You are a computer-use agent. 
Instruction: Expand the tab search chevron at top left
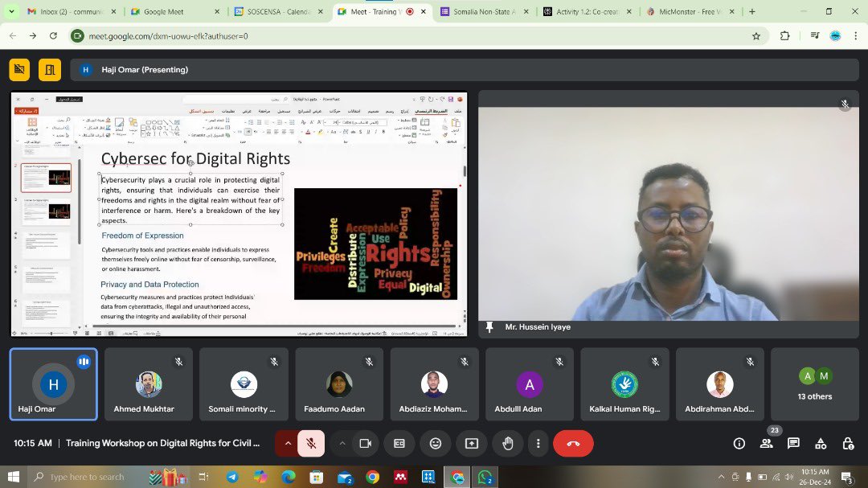coord(11,11)
